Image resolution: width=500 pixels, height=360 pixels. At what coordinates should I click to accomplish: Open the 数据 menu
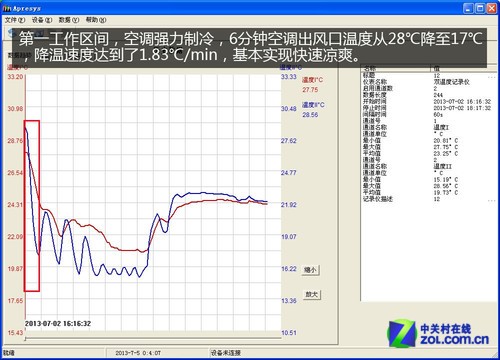(x=69, y=20)
